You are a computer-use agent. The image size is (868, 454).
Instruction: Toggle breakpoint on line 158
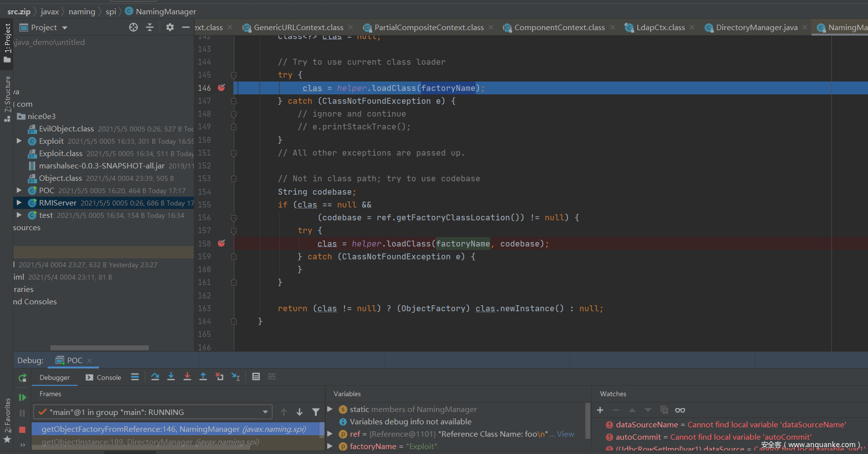221,244
